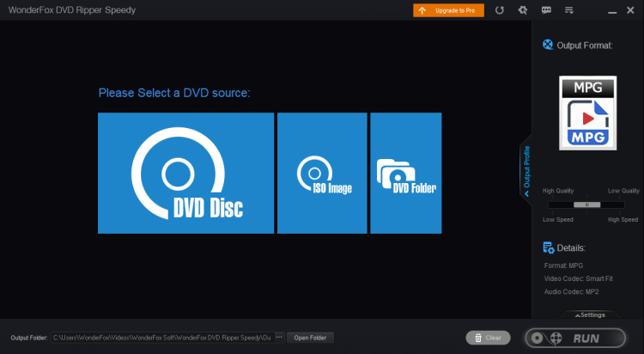Expand the Settings panel at bottom right
Viewport: 644px width, 354px height.
(587, 314)
